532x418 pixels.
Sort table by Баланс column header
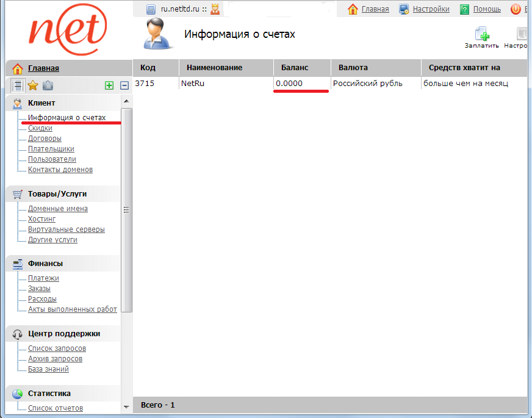point(295,68)
